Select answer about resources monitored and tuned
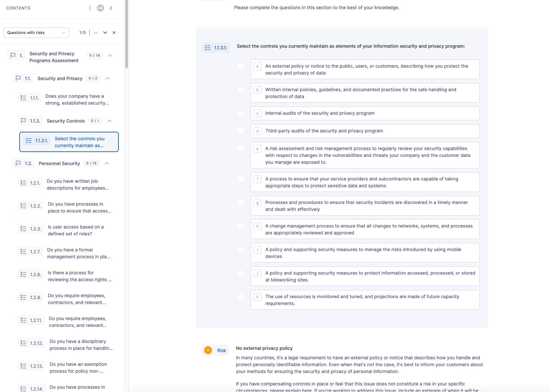The width and height of the screenshot is (550, 392). pos(365,300)
